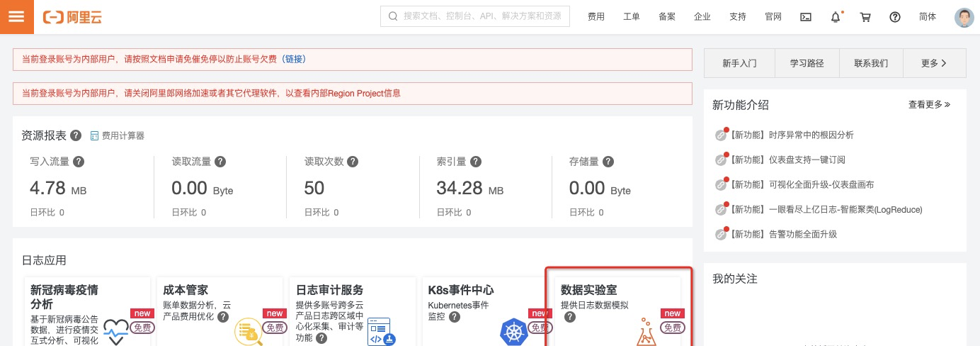
Task: Click help icon next to 资源报表
Action: [76, 135]
